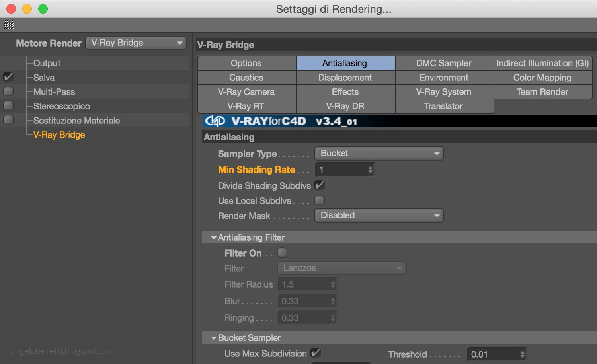Open the Color Mapping tab

point(543,78)
